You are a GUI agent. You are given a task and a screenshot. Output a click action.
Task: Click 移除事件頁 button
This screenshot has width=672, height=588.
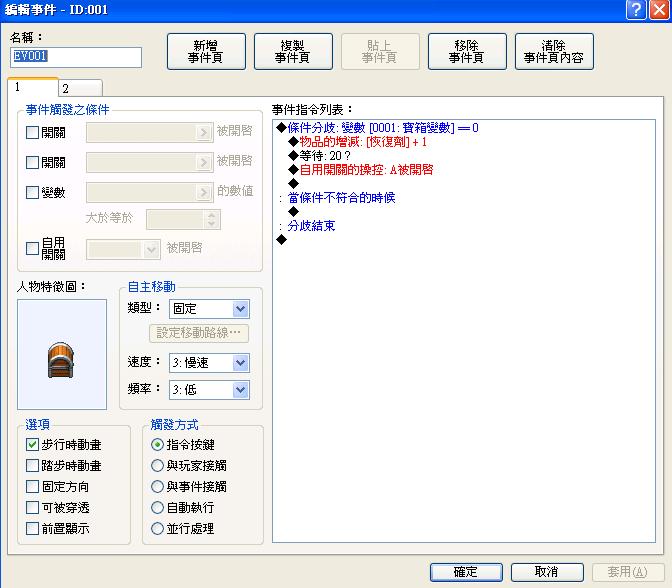(x=467, y=51)
